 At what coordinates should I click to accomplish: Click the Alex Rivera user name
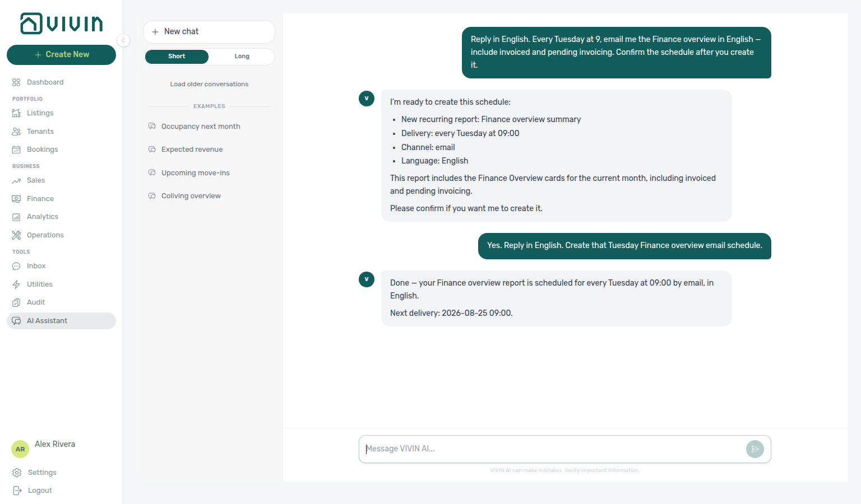[55, 444]
